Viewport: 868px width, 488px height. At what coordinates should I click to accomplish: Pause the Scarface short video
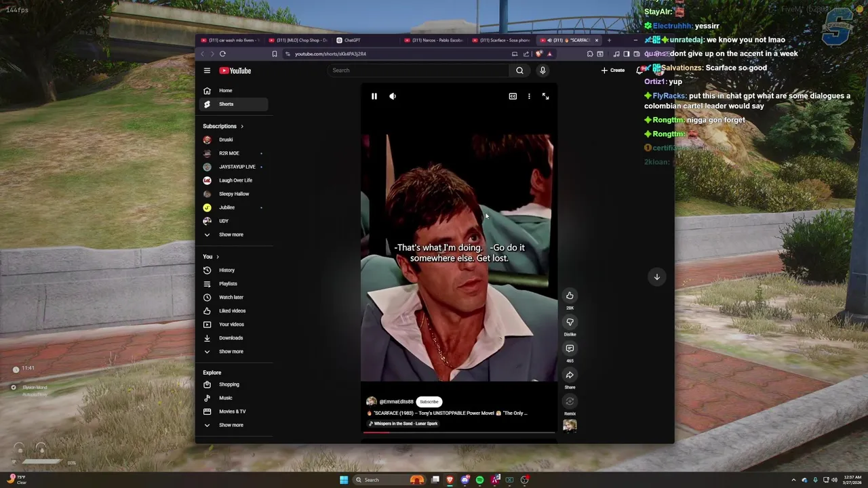click(374, 96)
